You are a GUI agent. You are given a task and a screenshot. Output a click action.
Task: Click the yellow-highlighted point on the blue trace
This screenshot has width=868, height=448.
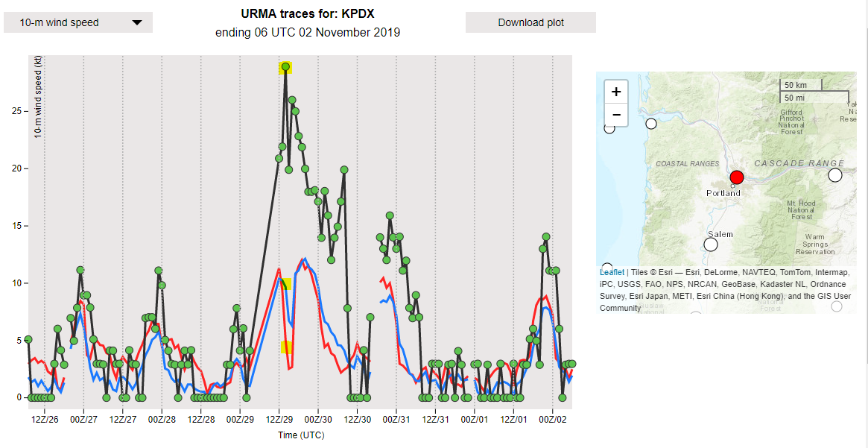285,284
